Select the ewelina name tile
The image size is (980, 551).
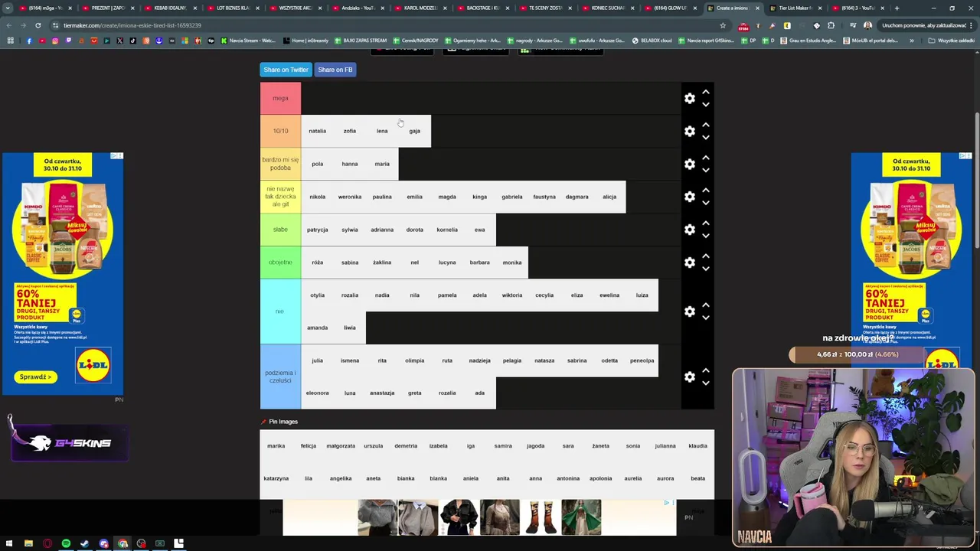point(609,295)
